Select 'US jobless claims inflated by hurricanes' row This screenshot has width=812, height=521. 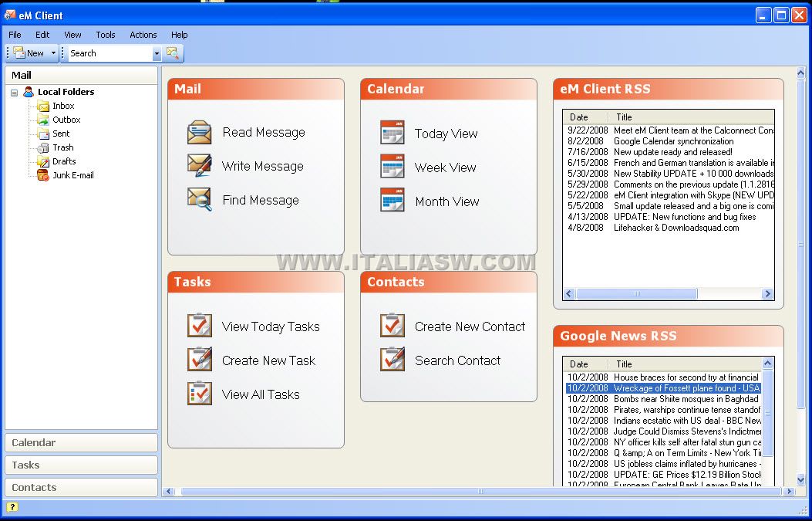[x=664, y=463]
